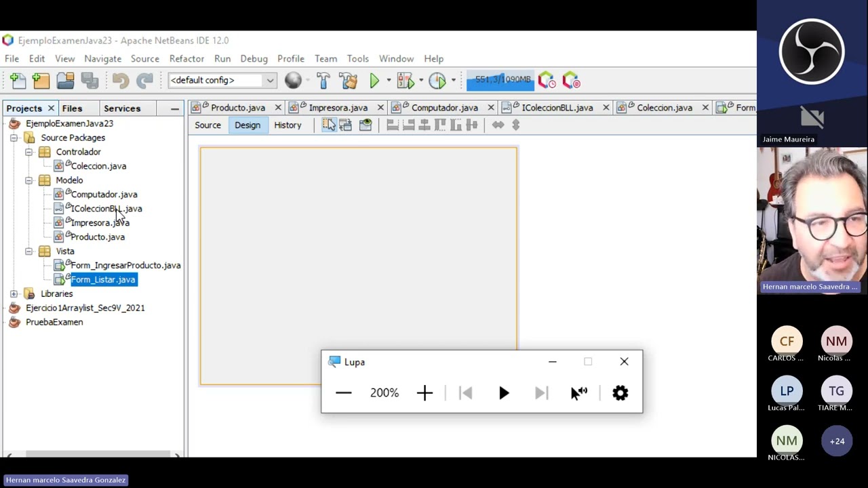Click the Debug Project icon

click(x=406, y=81)
